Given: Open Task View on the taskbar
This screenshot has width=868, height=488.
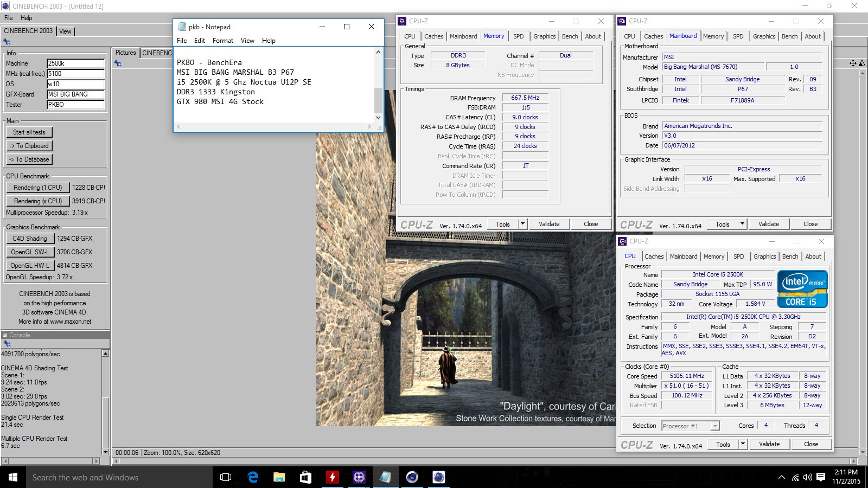Looking at the screenshot, I should (x=226, y=477).
